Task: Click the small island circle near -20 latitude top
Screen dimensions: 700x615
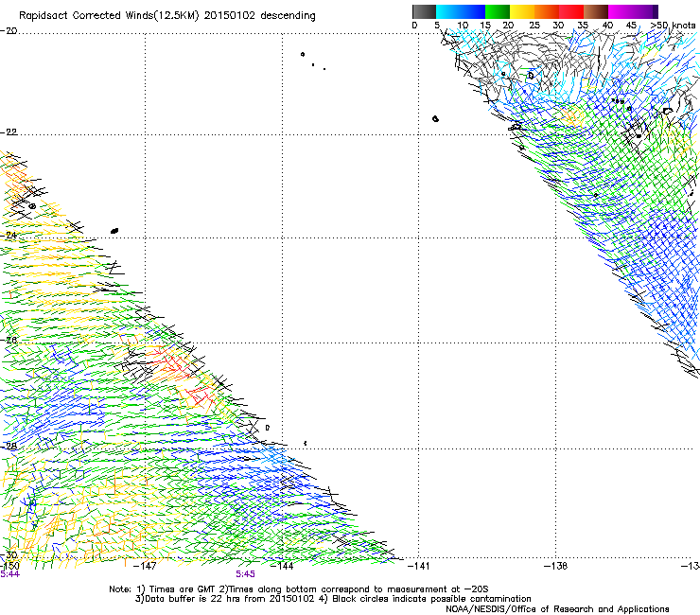Action: [303, 55]
